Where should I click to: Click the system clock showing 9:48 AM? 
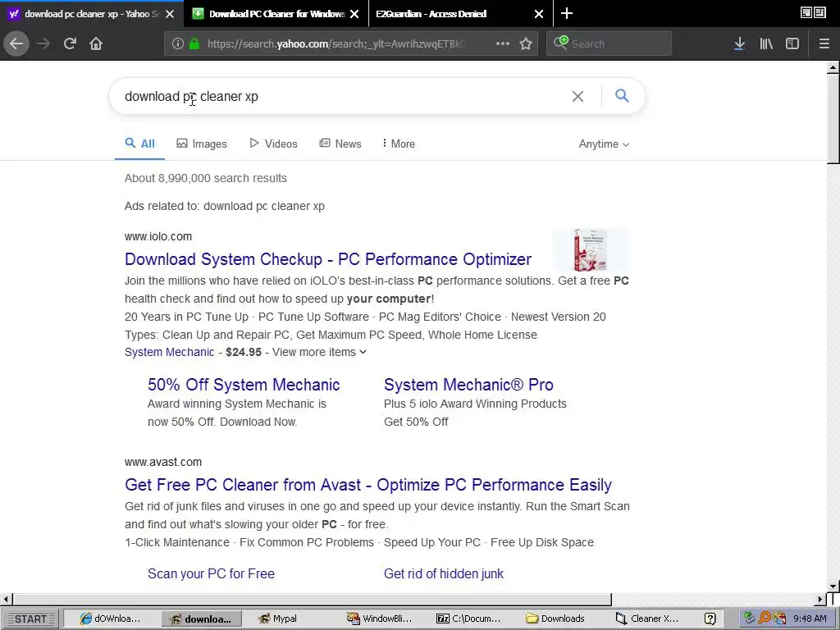(810, 619)
